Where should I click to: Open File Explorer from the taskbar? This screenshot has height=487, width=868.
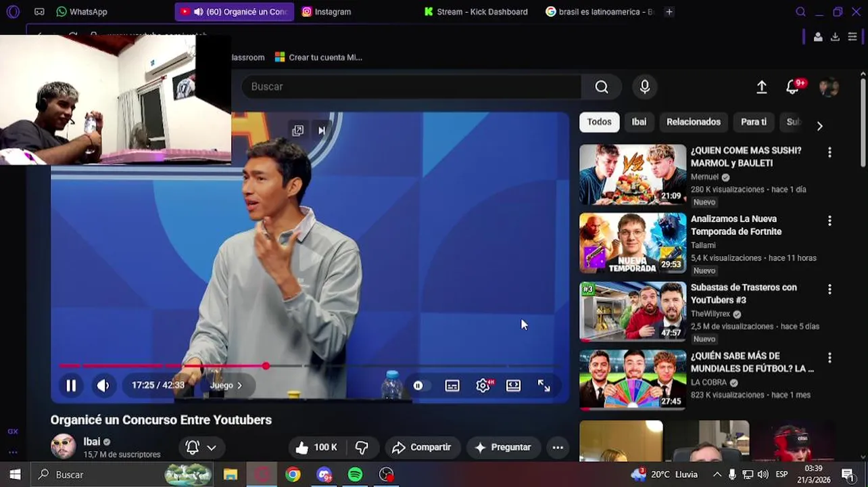tap(231, 475)
